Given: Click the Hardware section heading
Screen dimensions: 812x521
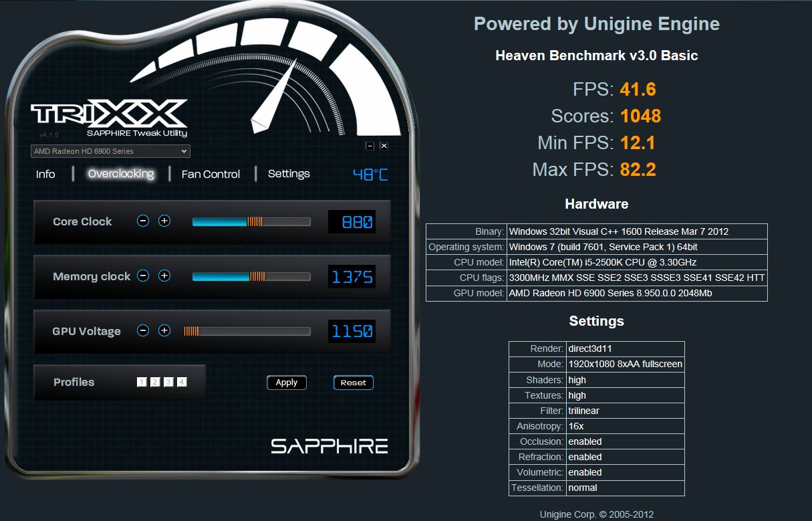Looking at the screenshot, I should [597, 204].
